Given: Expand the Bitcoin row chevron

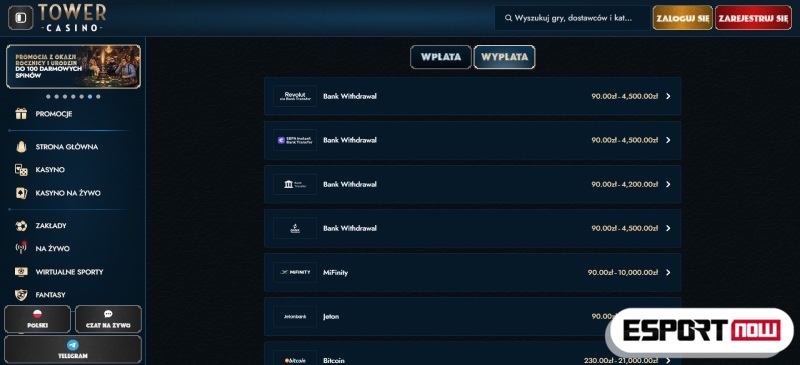Looking at the screenshot, I should [668, 360].
